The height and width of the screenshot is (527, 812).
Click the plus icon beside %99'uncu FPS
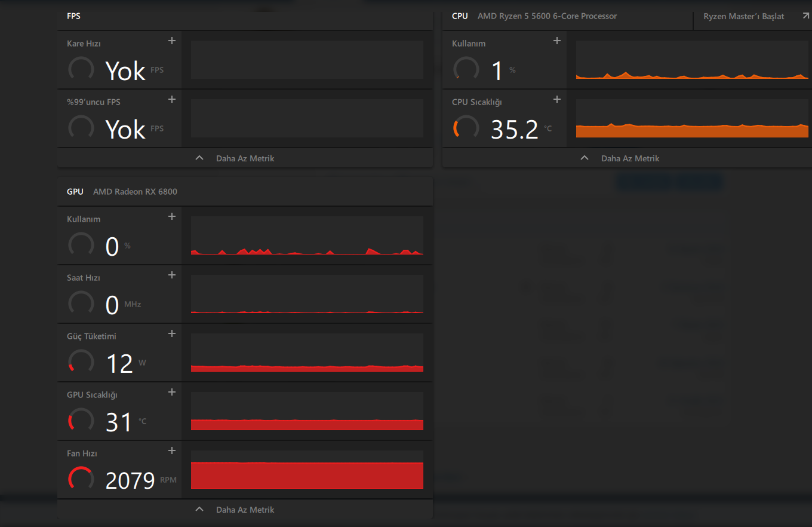(x=172, y=99)
